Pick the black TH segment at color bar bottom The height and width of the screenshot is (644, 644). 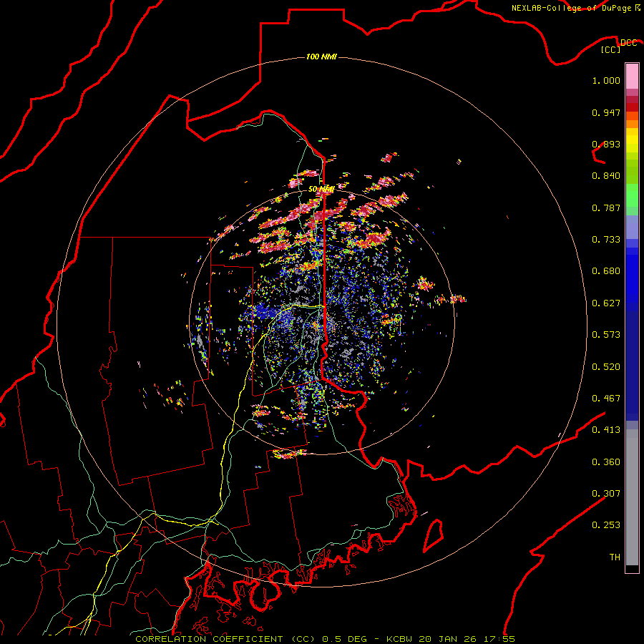tap(632, 568)
